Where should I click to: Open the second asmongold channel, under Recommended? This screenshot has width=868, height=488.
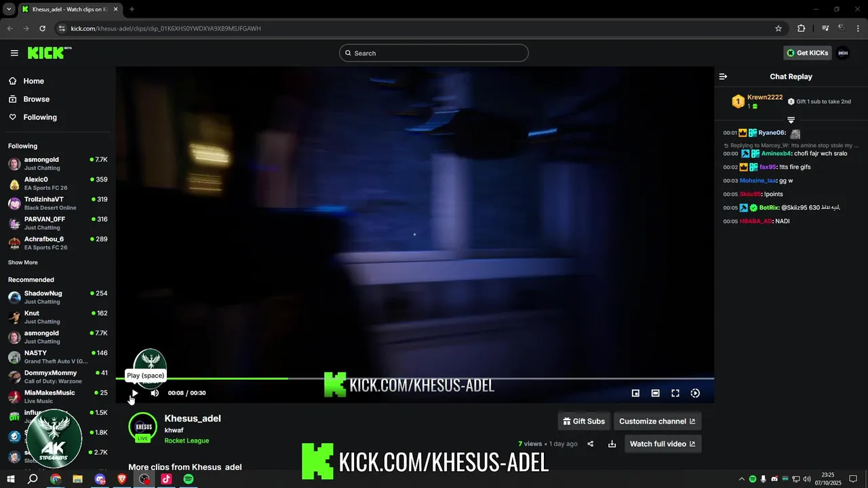pos(58,337)
